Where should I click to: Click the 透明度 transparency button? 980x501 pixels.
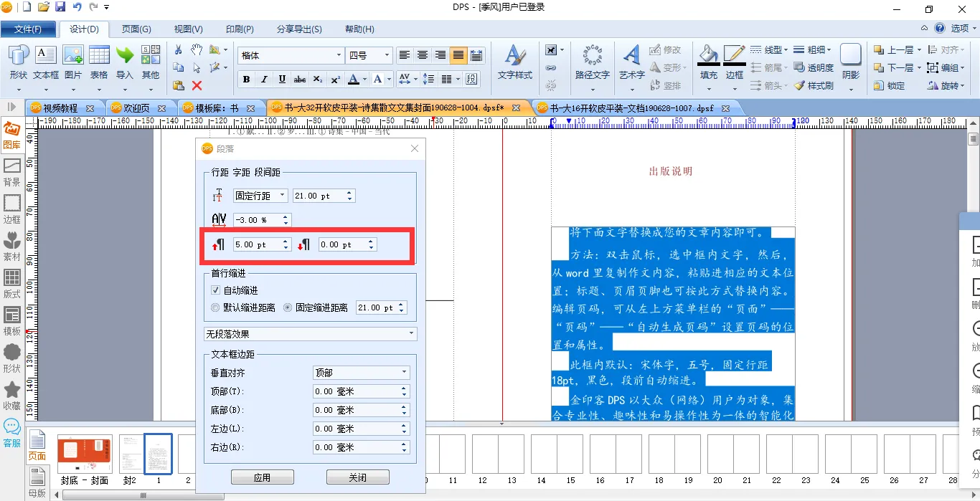[814, 67]
